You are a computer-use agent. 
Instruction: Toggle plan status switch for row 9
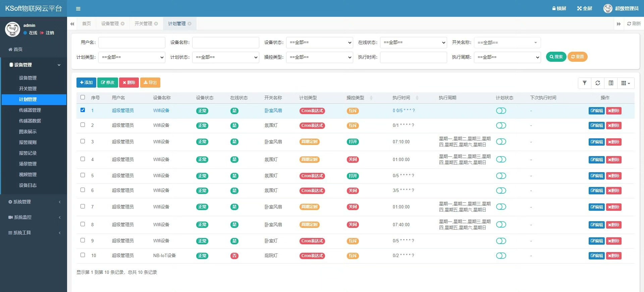(x=501, y=241)
